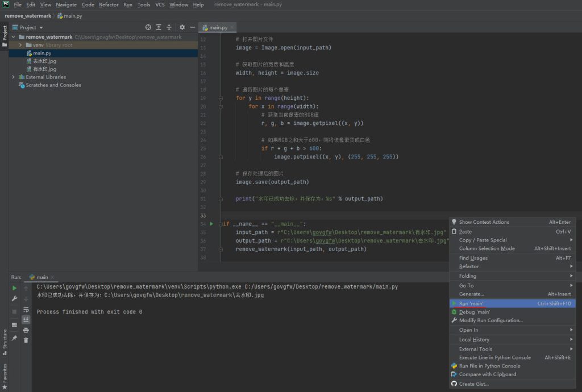582x392 pixels.
Task: Expand External Libraries node
Action: (x=14, y=77)
